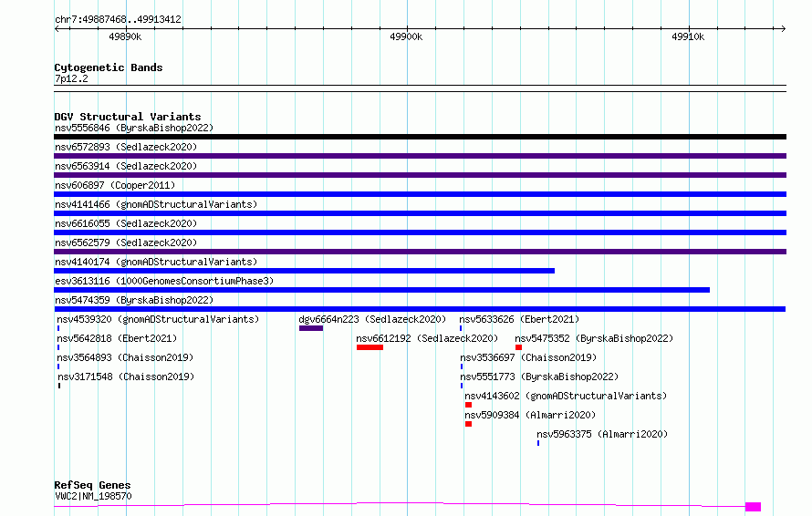This screenshot has height=516, width=812.
Task: Click the nsv5556846 (ByrskaBishop2022) label
Action: (x=134, y=128)
